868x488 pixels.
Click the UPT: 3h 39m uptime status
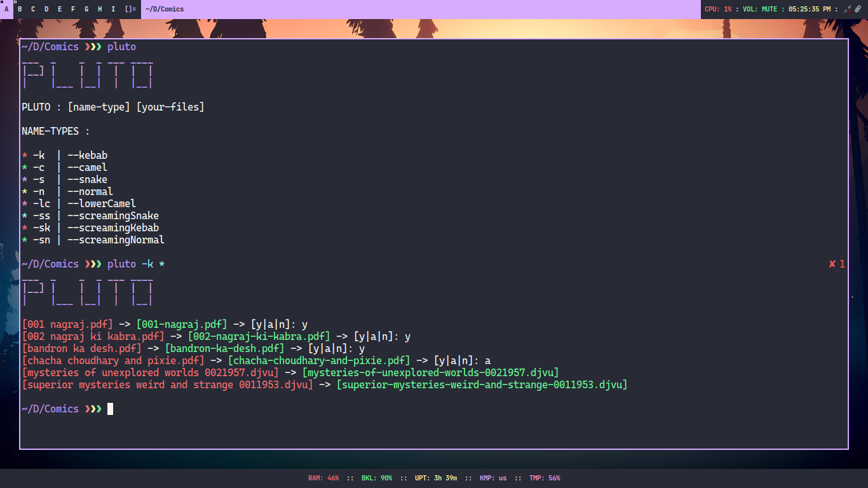[436, 478]
